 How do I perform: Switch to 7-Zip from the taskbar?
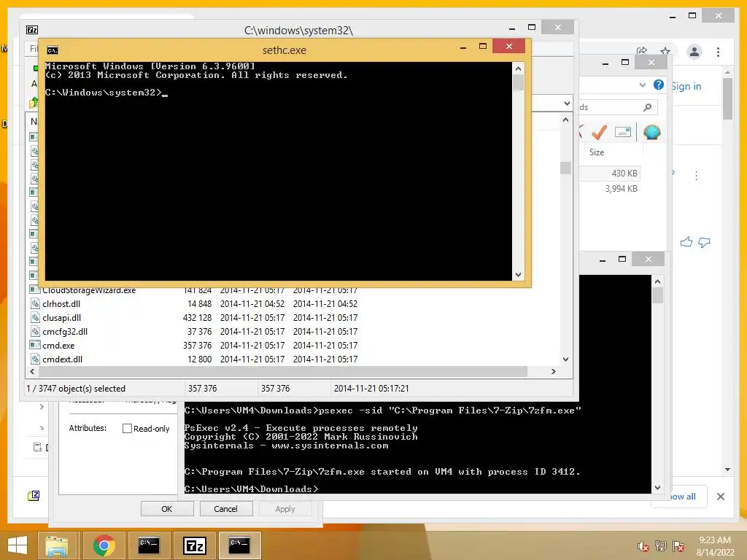coord(195,545)
